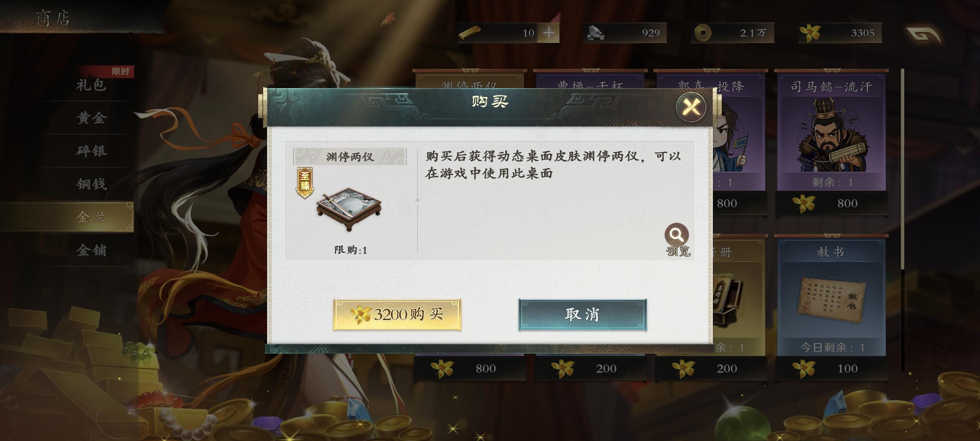Click the copper coin currency icon

coord(702,33)
